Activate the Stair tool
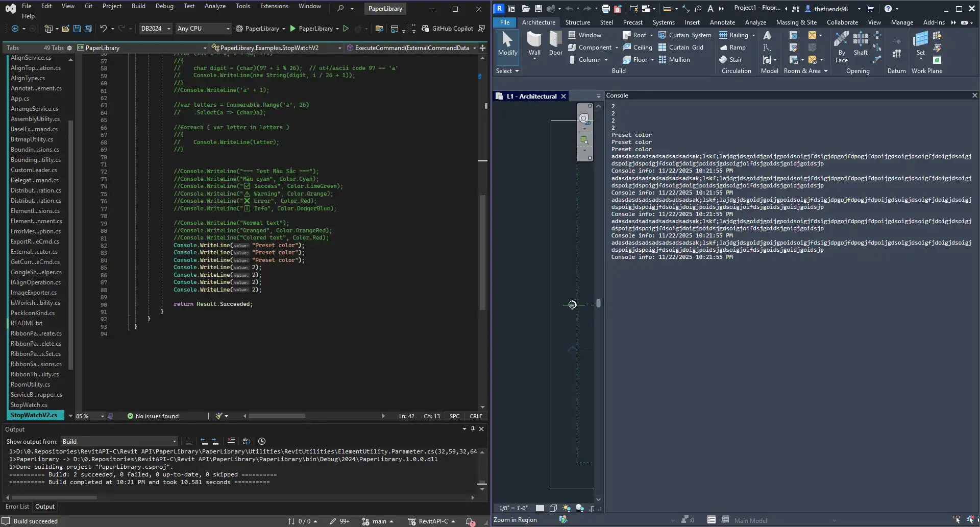The image size is (980, 527). click(x=733, y=59)
